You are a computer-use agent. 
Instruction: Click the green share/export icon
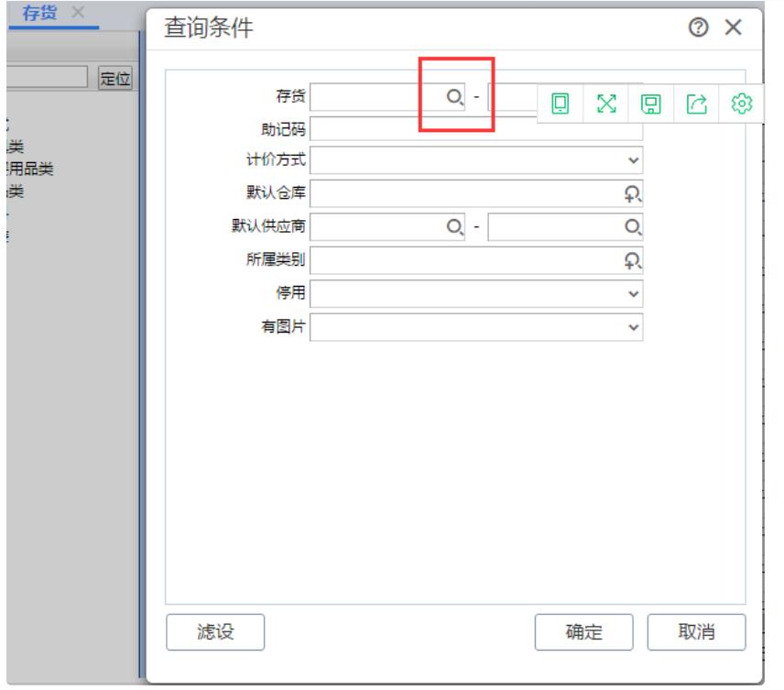tap(697, 104)
